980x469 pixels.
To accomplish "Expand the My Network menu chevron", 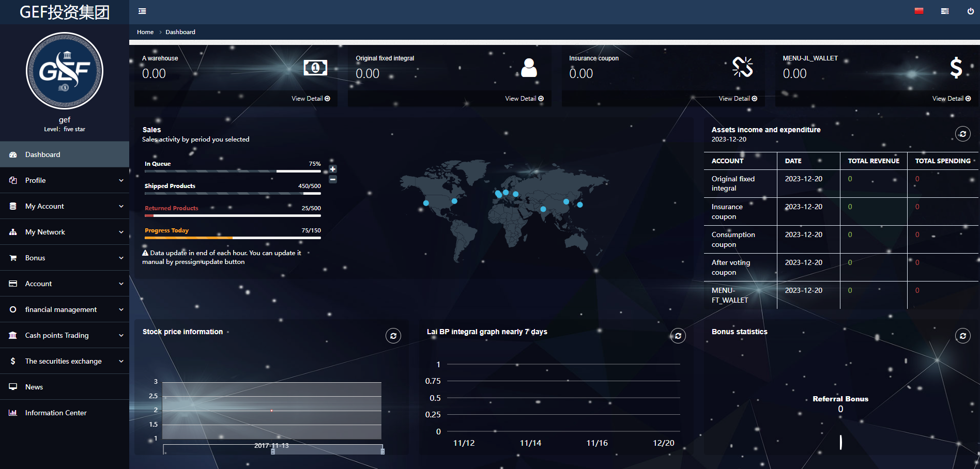I will 121,232.
